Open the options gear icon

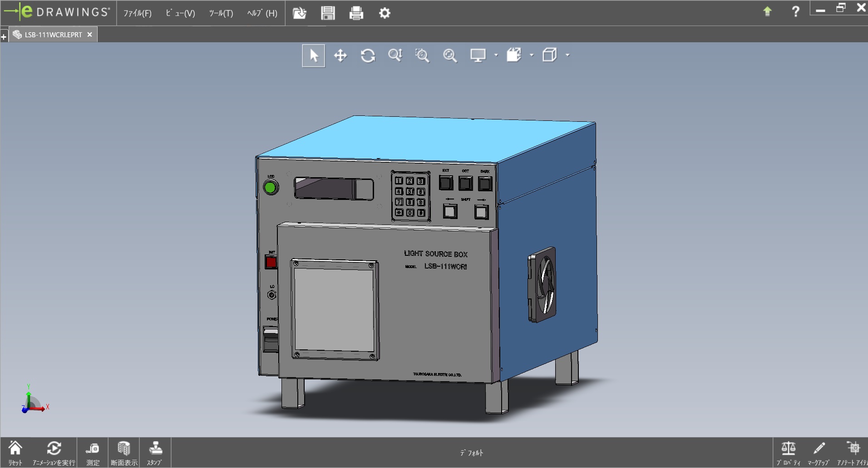[x=385, y=13]
